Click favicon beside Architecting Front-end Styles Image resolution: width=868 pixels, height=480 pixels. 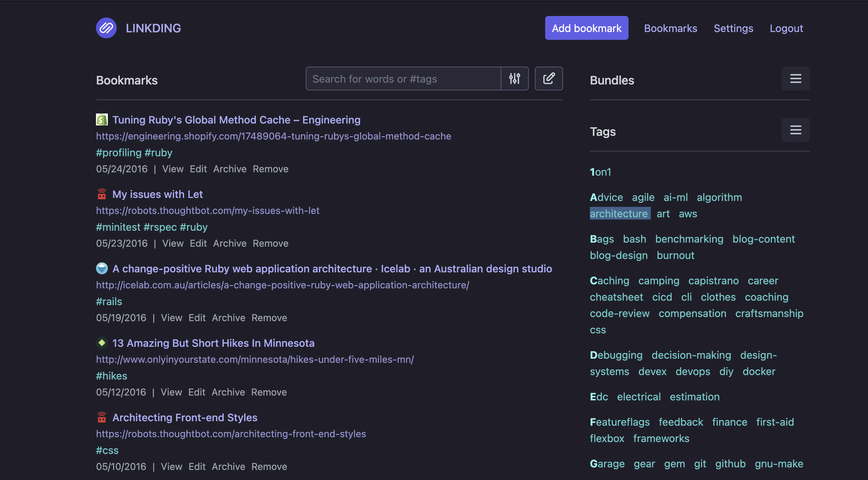[x=102, y=417]
